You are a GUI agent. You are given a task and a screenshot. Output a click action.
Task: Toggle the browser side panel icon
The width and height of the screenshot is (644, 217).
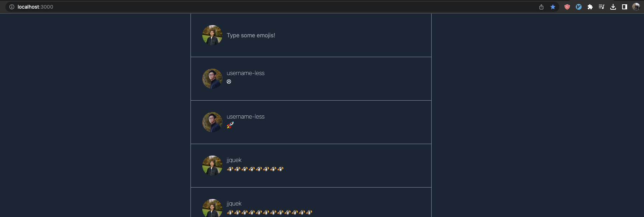click(625, 7)
